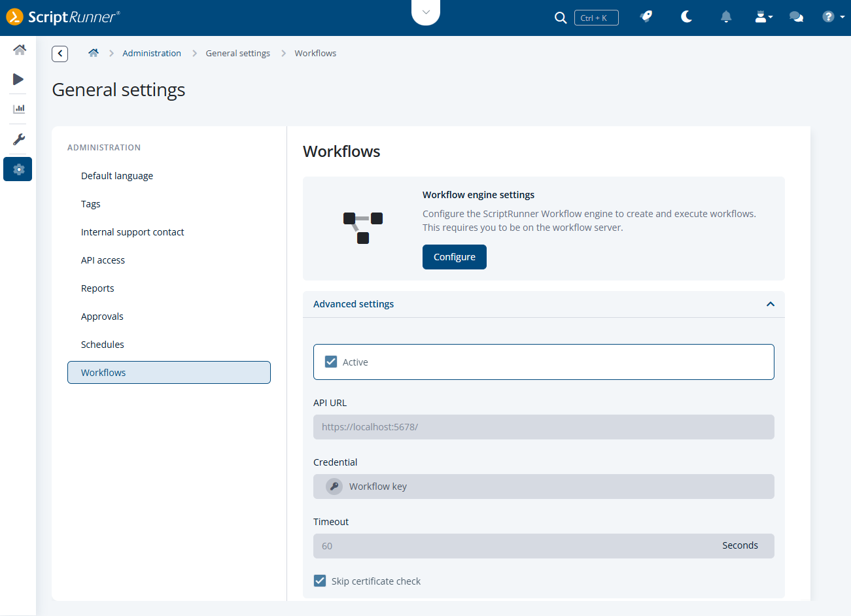
Task: Open the chat bubbles icon
Action: click(797, 17)
